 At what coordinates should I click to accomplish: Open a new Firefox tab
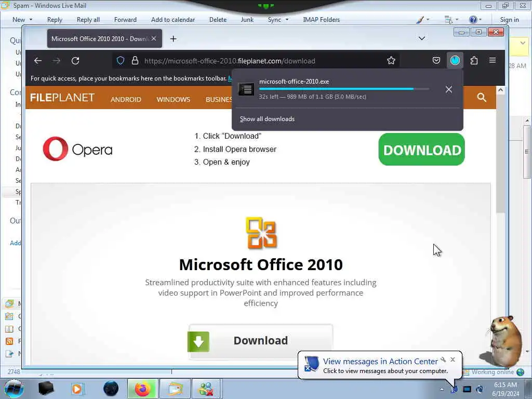(174, 38)
